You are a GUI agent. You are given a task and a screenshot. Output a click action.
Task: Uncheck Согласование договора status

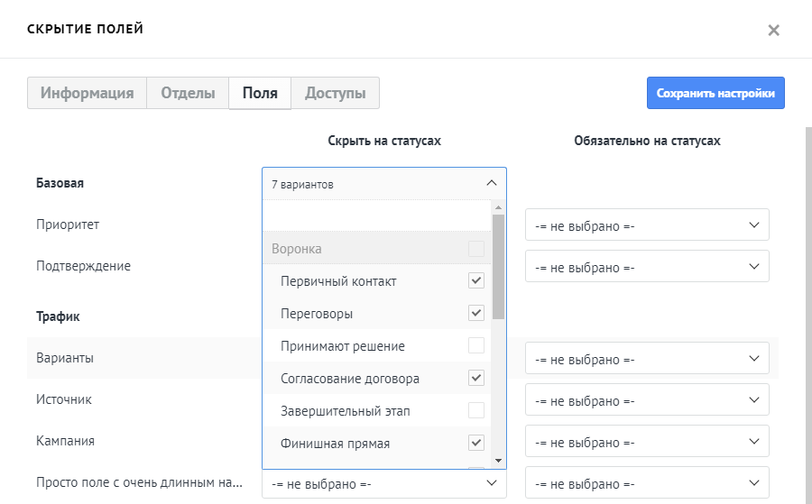click(x=475, y=378)
